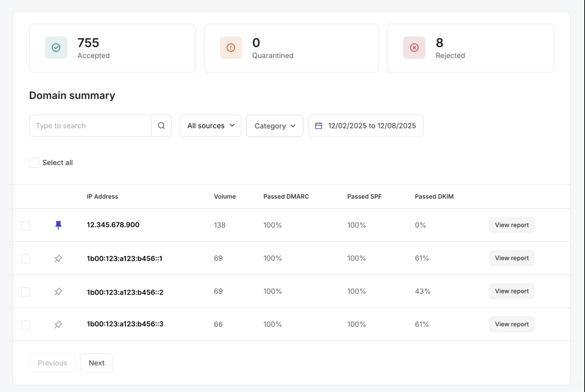
Task: Click the search magnifier icon
Action: click(161, 126)
